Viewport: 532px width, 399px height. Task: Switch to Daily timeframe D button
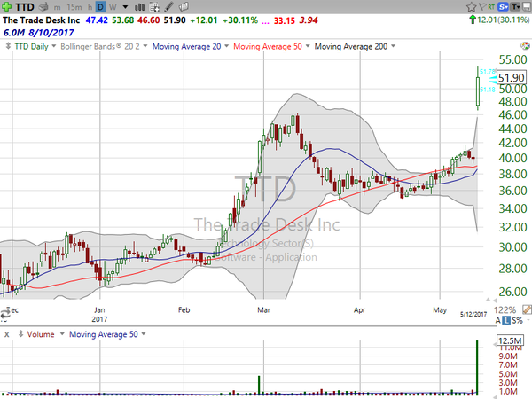coord(100,7)
